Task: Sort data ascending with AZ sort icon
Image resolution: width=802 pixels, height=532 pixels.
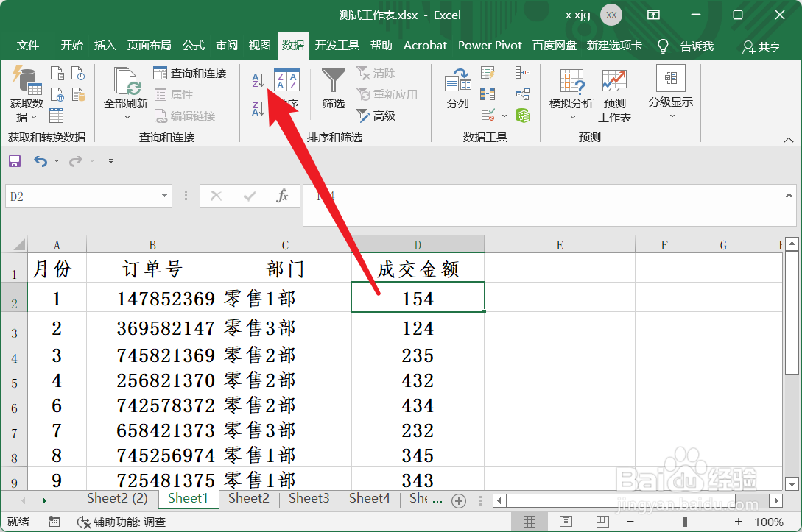Action: coord(257,79)
